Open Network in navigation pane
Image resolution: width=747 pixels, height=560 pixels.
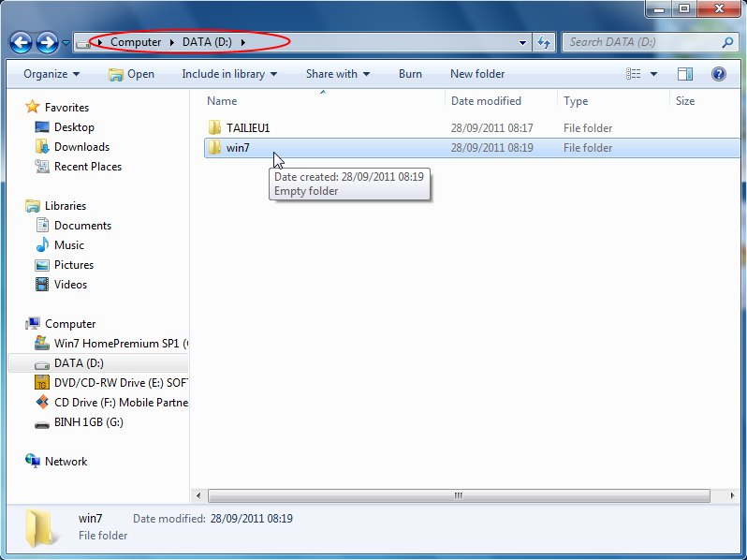tap(66, 462)
